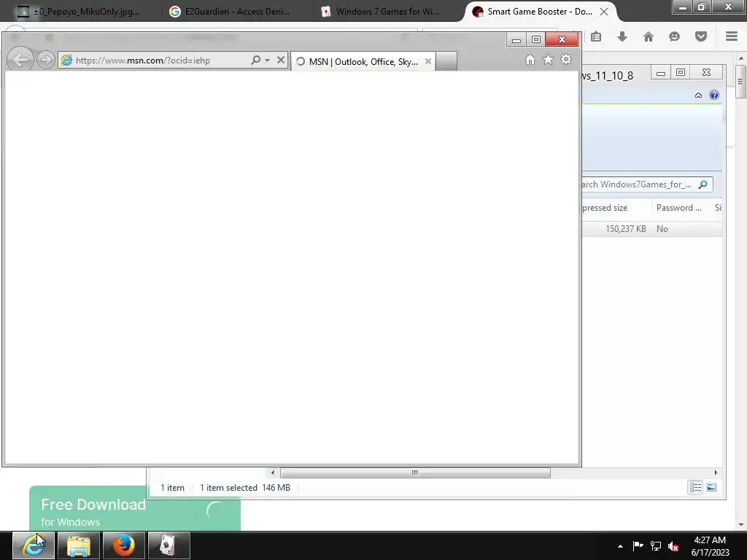
Task: Open IE Favorites star icon
Action: tap(549, 60)
